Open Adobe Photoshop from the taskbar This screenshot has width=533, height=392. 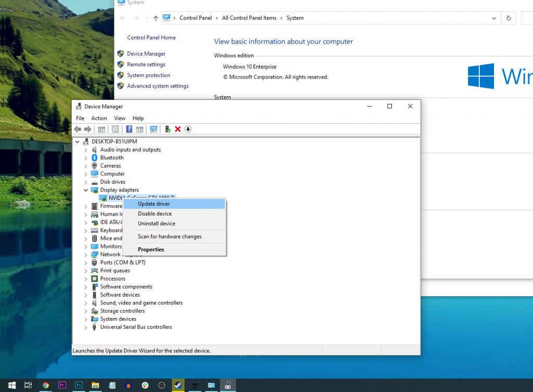(79, 385)
